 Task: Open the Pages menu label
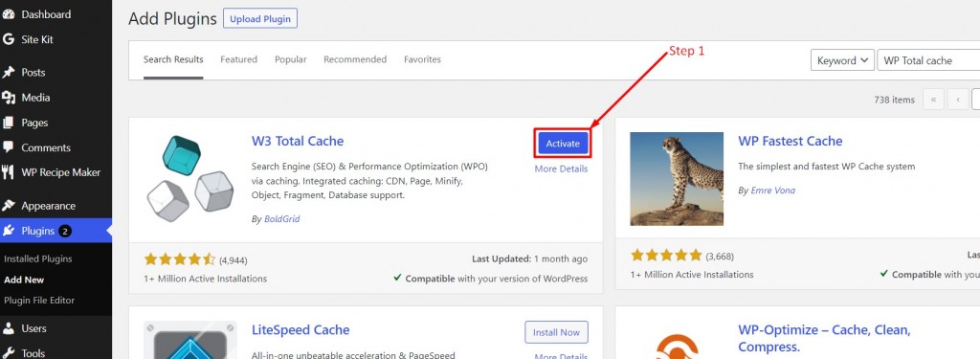pyautogui.click(x=34, y=123)
